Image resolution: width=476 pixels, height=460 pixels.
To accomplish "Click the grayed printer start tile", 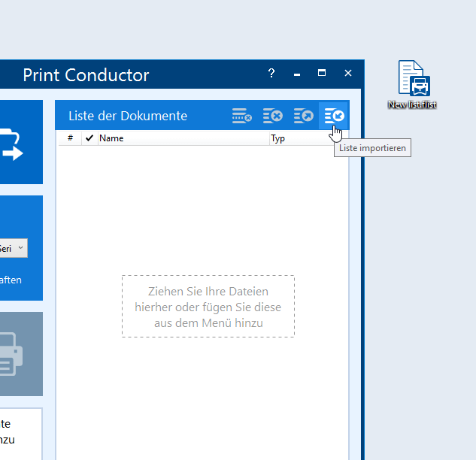I will 21,354.
